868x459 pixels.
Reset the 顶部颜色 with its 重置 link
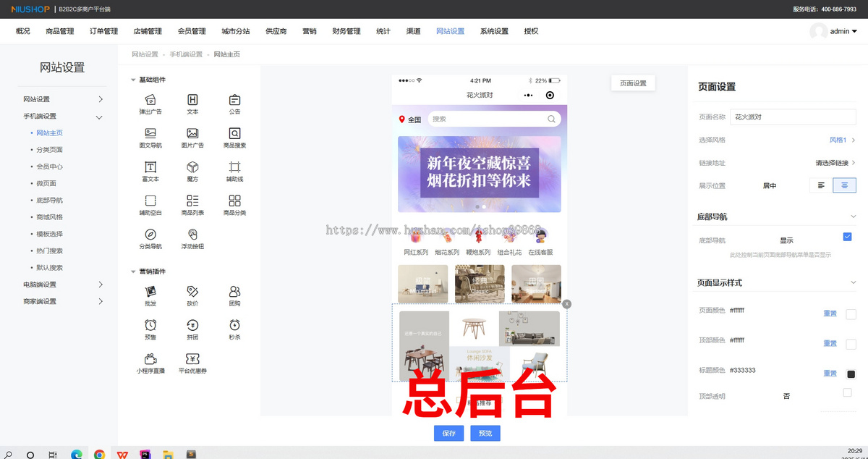(830, 344)
